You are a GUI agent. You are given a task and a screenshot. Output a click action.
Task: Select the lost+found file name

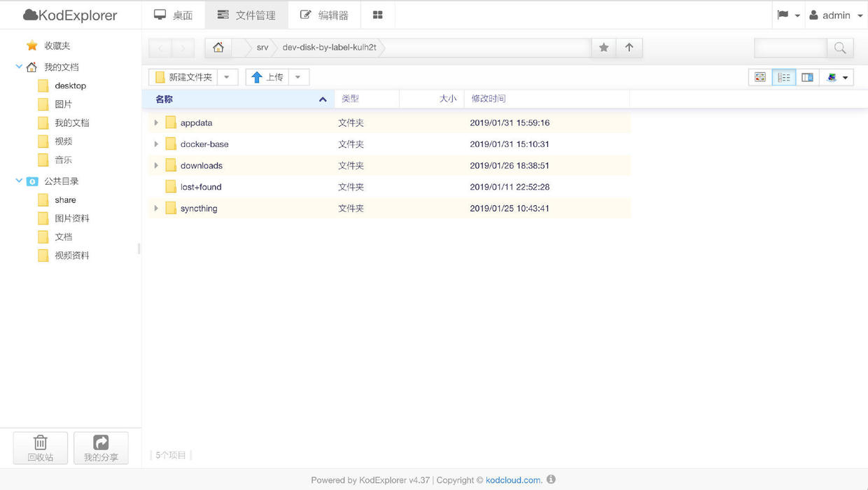201,187
